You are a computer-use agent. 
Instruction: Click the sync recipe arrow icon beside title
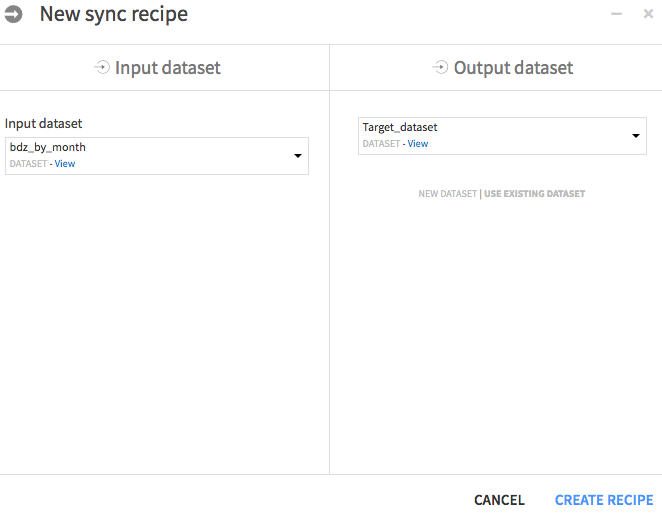14,15
